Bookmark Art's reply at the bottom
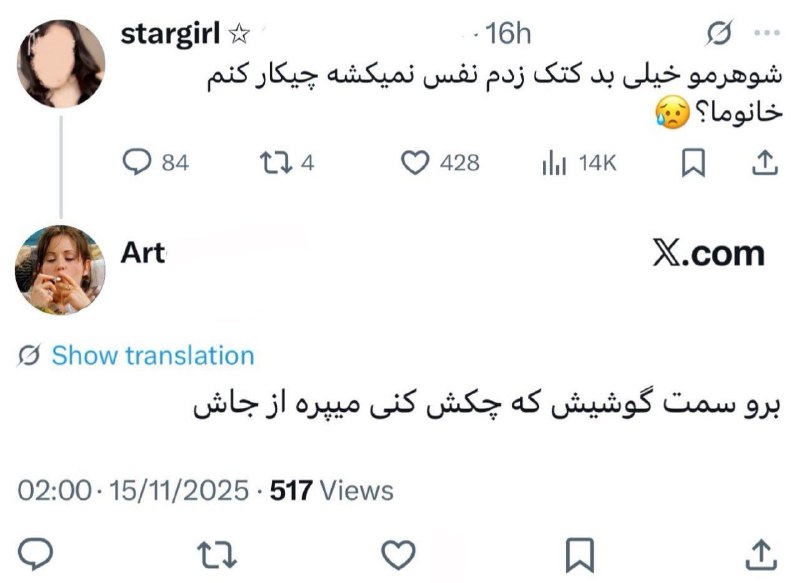 580,552
